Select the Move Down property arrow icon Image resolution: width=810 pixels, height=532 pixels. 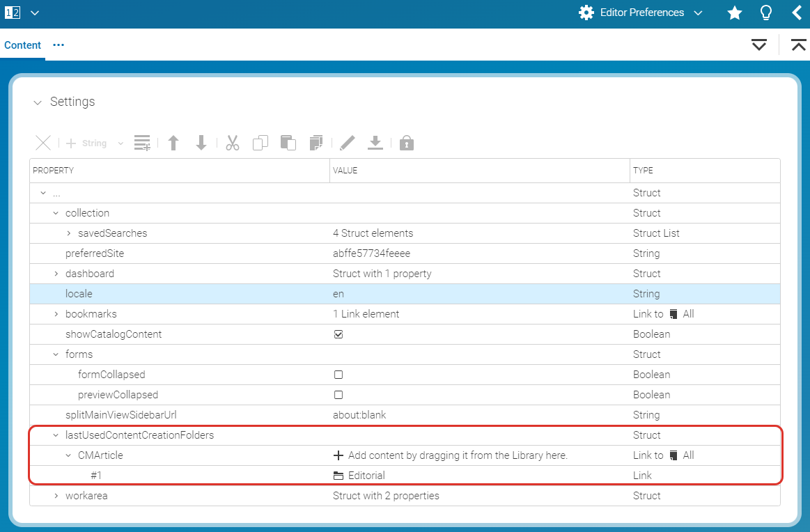click(x=201, y=142)
